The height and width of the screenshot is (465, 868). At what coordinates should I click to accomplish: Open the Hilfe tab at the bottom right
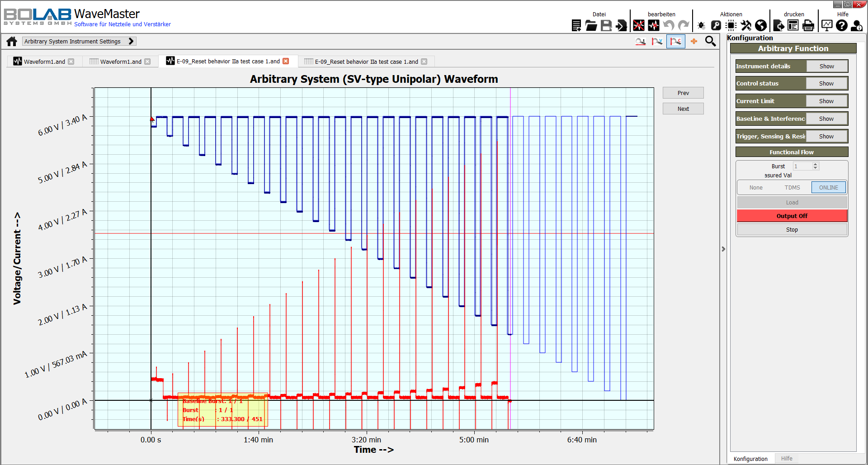pos(787,459)
